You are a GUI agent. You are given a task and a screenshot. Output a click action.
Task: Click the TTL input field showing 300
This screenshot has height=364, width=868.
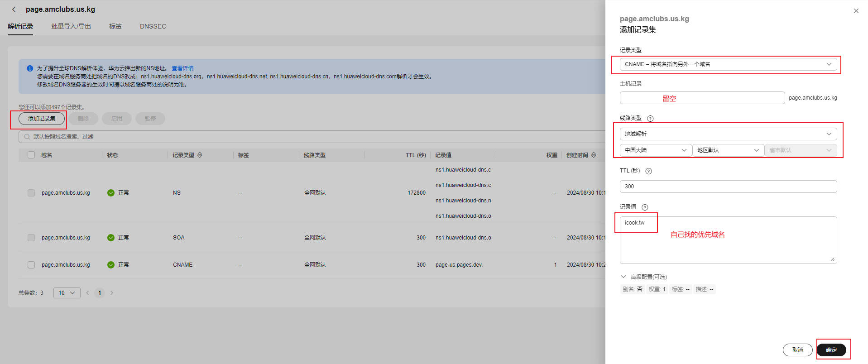coord(728,187)
